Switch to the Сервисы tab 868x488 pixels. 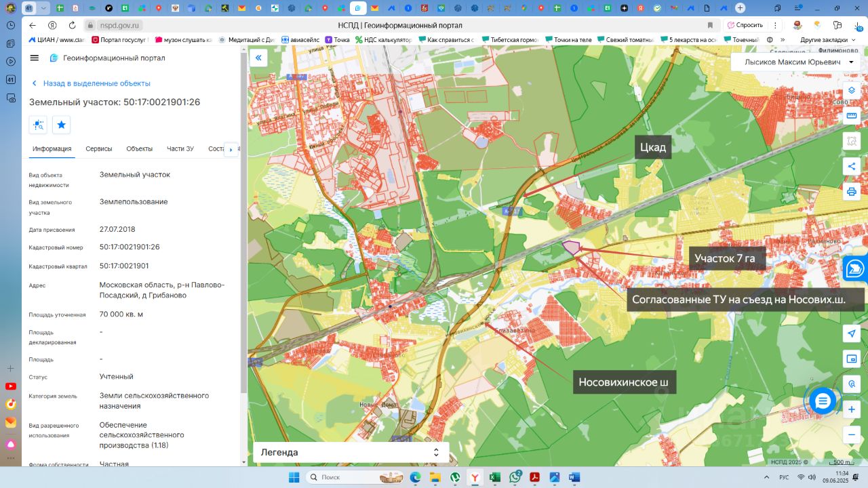99,149
